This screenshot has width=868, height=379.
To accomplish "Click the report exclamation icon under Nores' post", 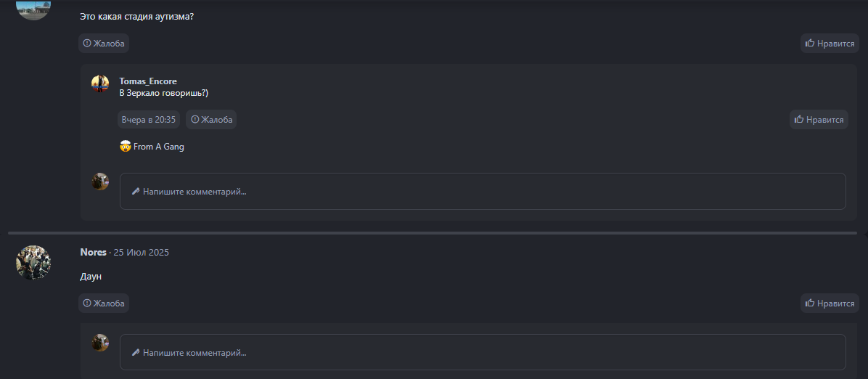I will [87, 303].
